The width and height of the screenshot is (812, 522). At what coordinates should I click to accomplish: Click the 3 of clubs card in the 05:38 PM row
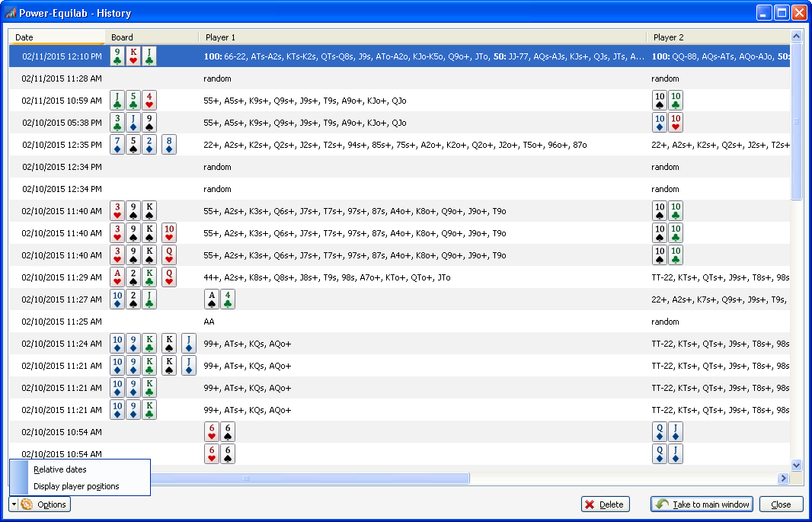(x=117, y=123)
